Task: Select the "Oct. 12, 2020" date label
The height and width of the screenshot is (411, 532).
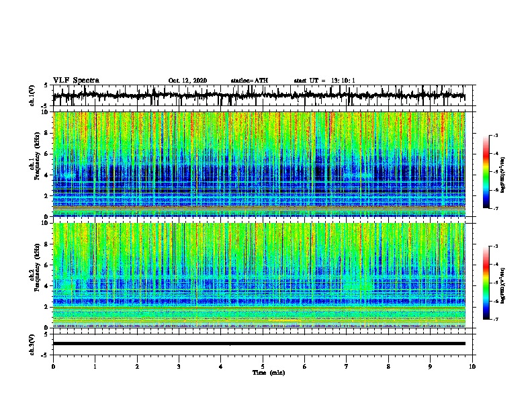Action: click(187, 81)
